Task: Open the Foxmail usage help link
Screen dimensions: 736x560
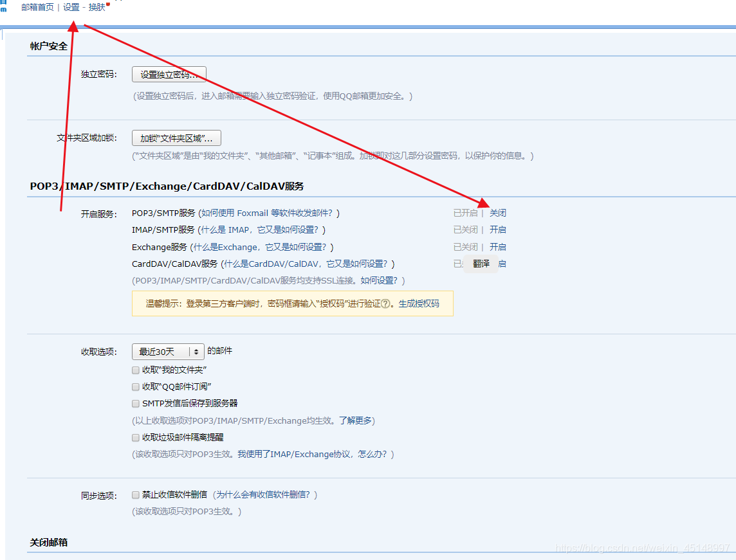Action: 267,213
